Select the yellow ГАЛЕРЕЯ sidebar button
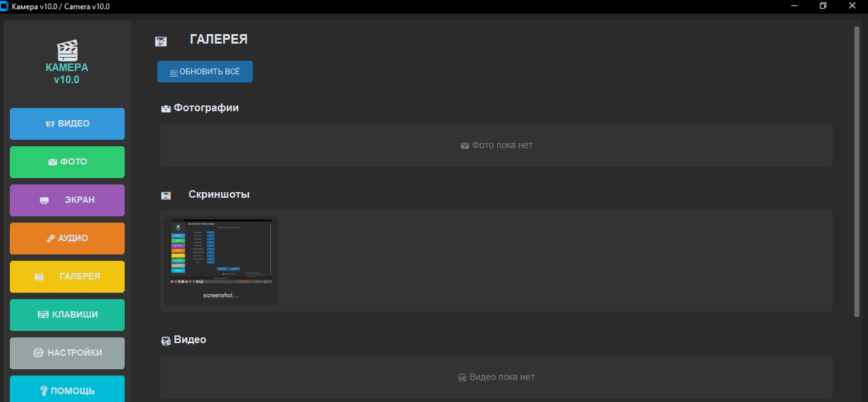This screenshot has width=868, height=402. click(67, 276)
